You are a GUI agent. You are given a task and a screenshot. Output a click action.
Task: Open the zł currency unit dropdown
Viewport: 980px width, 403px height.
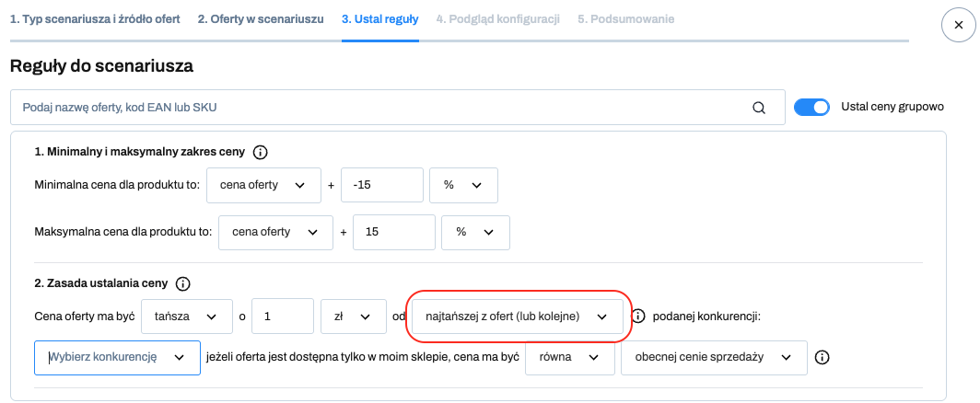[353, 317]
